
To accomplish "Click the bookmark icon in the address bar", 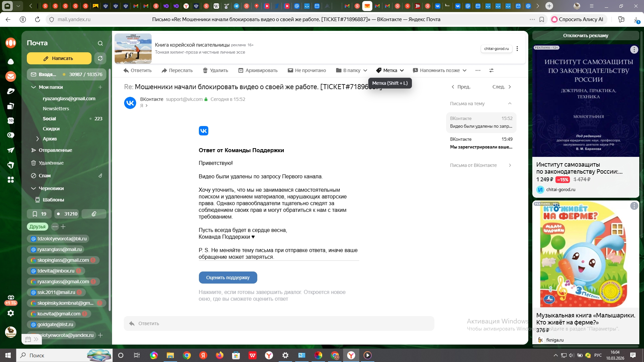I will pos(542,19).
